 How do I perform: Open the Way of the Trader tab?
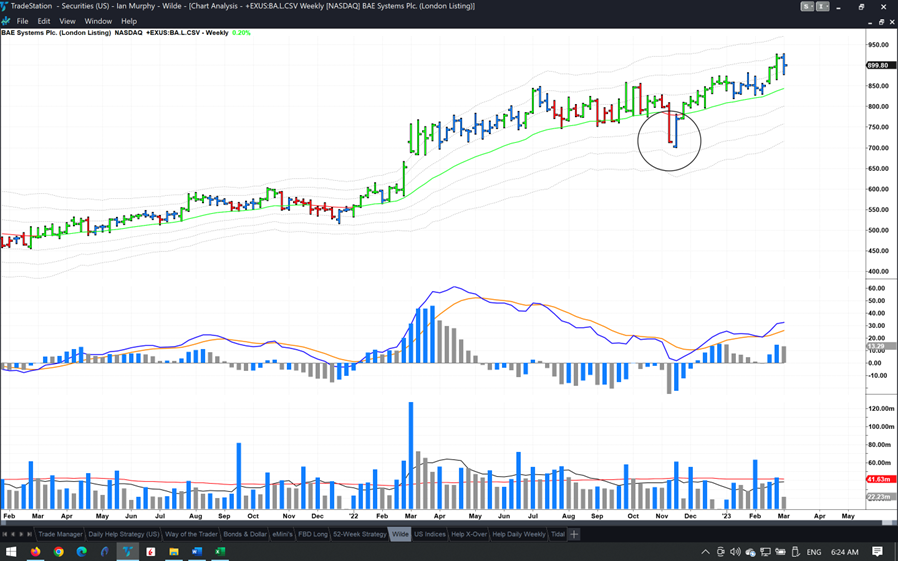tap(191, 534)
